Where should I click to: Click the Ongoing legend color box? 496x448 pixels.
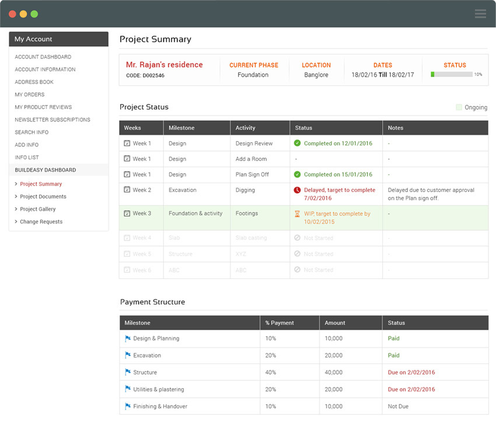coord(459,107)
